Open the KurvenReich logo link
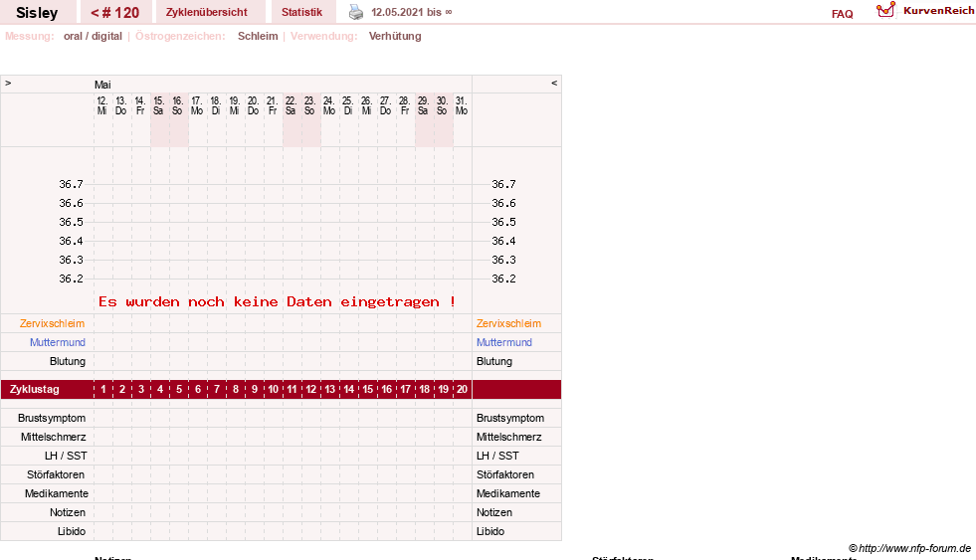 [x=925, y=11]
